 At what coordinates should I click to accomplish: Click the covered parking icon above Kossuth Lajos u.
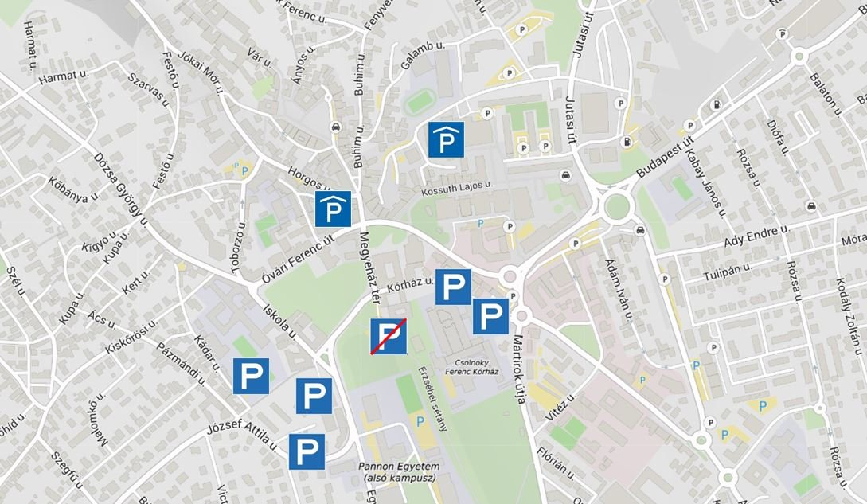[x=447, y=139]
